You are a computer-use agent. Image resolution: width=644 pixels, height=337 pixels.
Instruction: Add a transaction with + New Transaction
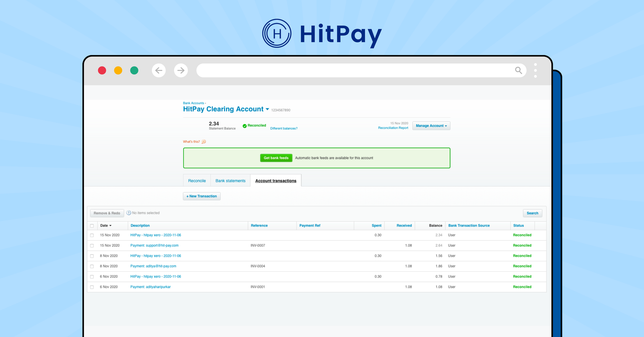point(202,196)
